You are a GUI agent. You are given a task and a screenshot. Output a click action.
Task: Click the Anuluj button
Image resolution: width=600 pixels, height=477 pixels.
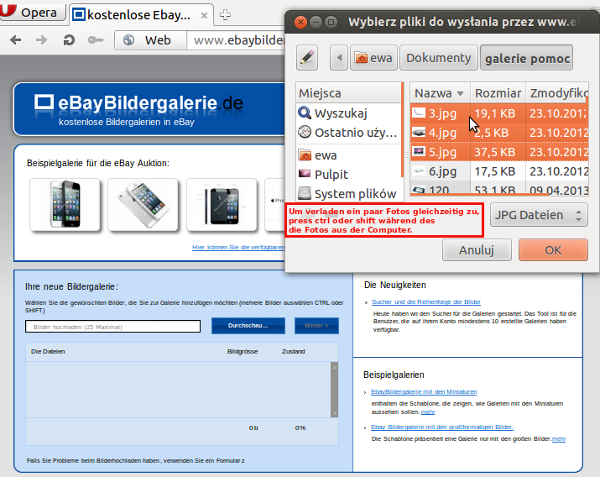click(x=477, y=250)
